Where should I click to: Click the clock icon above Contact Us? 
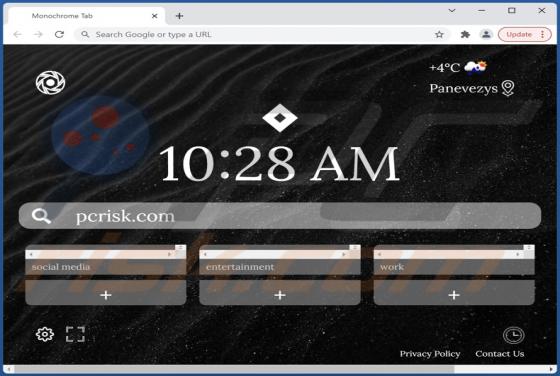(x=513, y=335)
